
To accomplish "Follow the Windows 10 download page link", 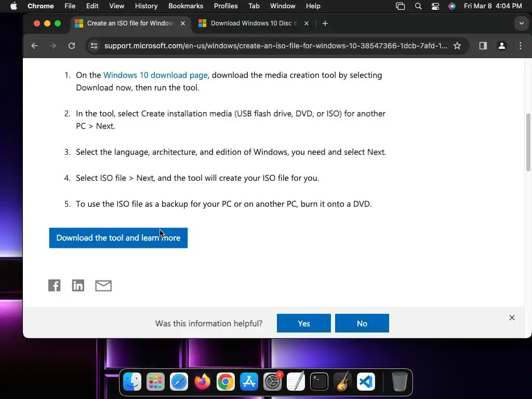I will [155, 75].
